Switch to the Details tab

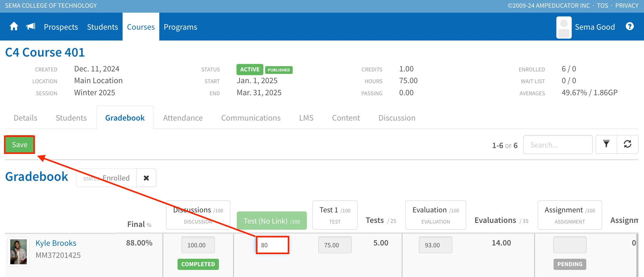coord(25,118)
